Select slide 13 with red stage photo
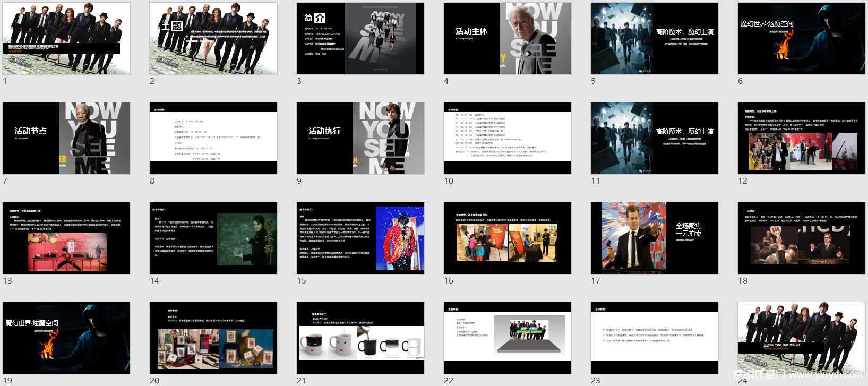The width and height of the screenshot is (868, 386). point(66,238)
